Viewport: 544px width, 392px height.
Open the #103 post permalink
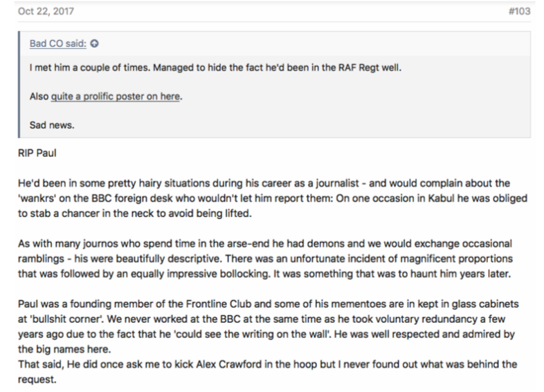coord(519,12)
